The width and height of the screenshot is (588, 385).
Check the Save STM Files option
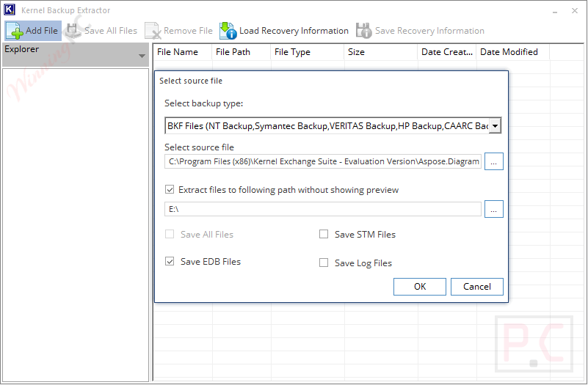pyautogui.click(x=324, y=234)
